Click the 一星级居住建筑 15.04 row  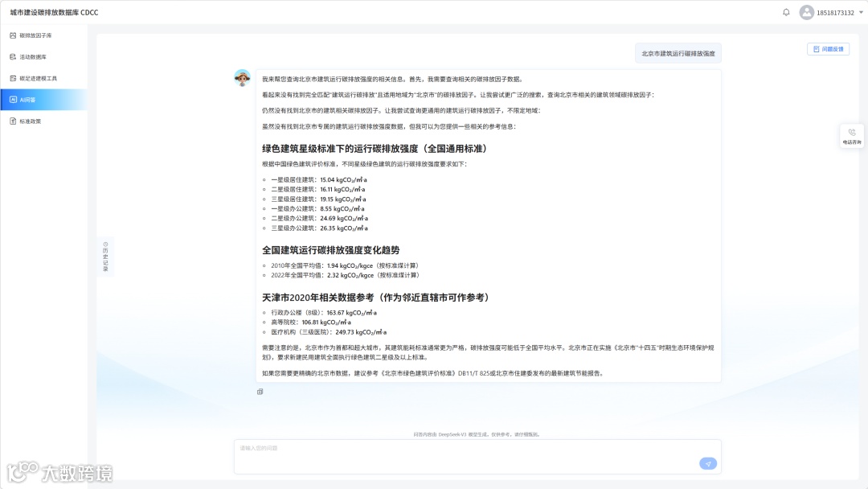coord(318,179)
